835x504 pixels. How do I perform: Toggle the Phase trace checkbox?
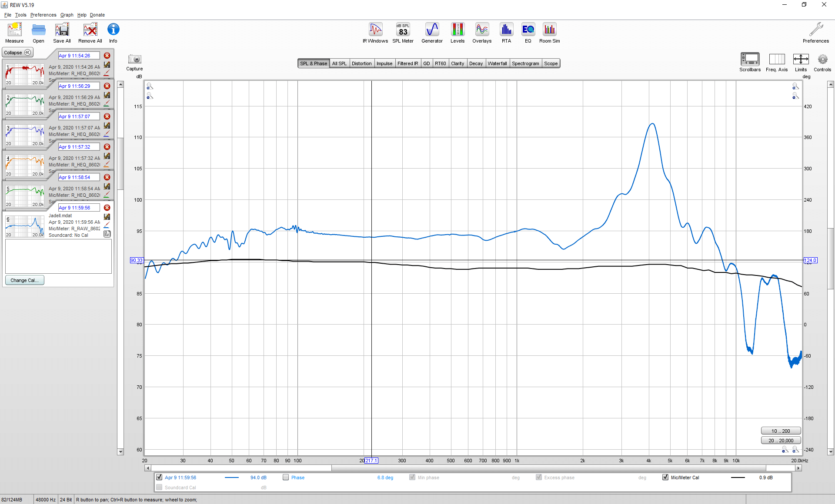(286, 477)
